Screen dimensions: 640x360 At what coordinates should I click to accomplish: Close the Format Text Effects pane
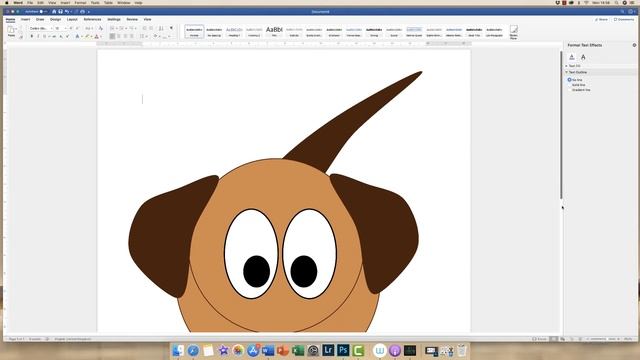(634, 45)
